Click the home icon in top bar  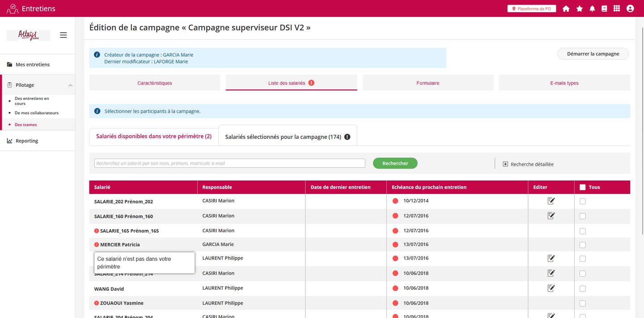pos(566,9)
